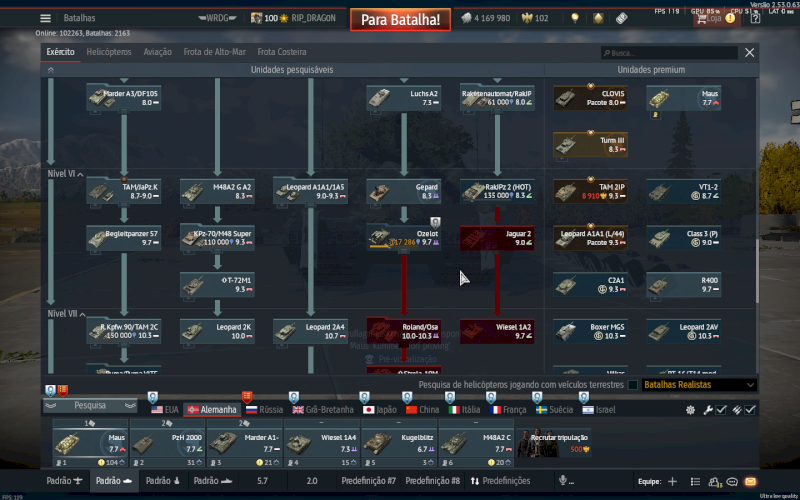
Task: Open the WRDG squadron tag
Action: [x=217, y=18]
